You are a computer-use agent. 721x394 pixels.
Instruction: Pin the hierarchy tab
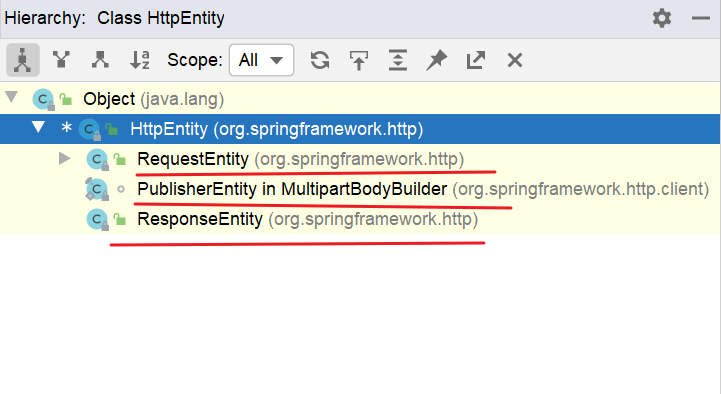pyautogui.click(x=436, y=60)
